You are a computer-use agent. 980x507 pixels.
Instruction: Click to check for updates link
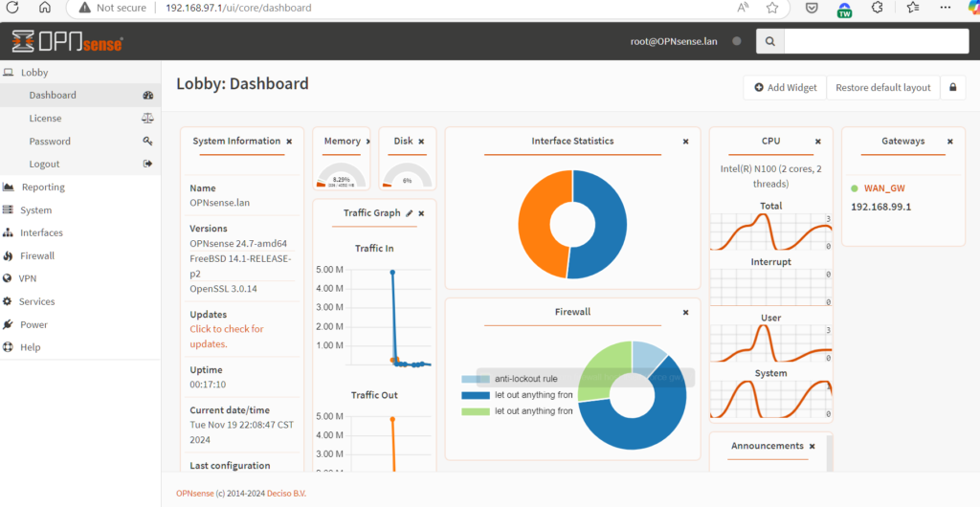(227, 337)
